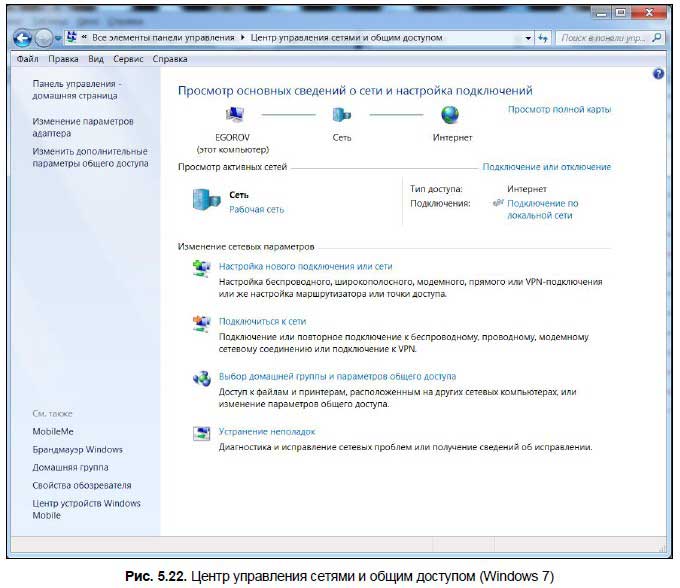Expand the address bar history dropdown
The width and height of the screenshot is (680, 588).
(528, 38)
